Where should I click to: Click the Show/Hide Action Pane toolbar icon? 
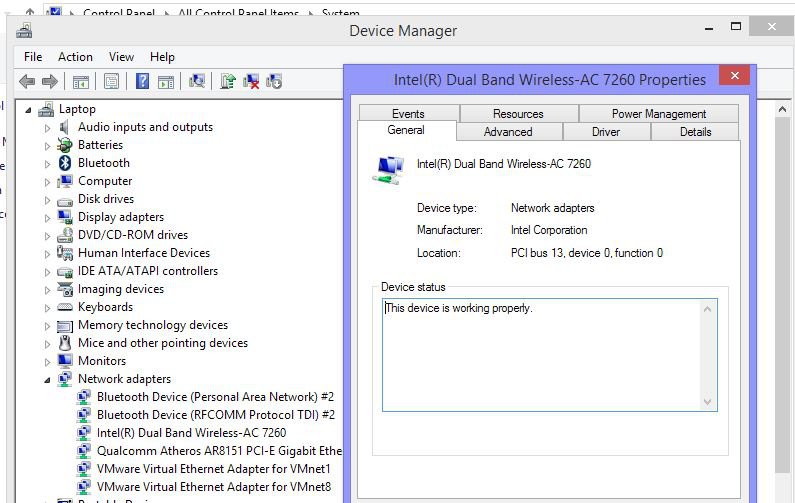coord(166,81)
